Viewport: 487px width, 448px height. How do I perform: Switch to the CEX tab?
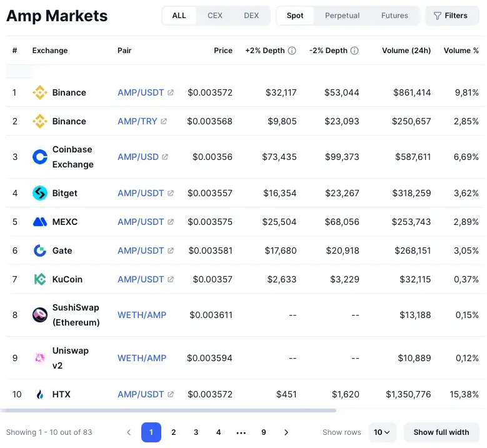click(x=215, y=16)
